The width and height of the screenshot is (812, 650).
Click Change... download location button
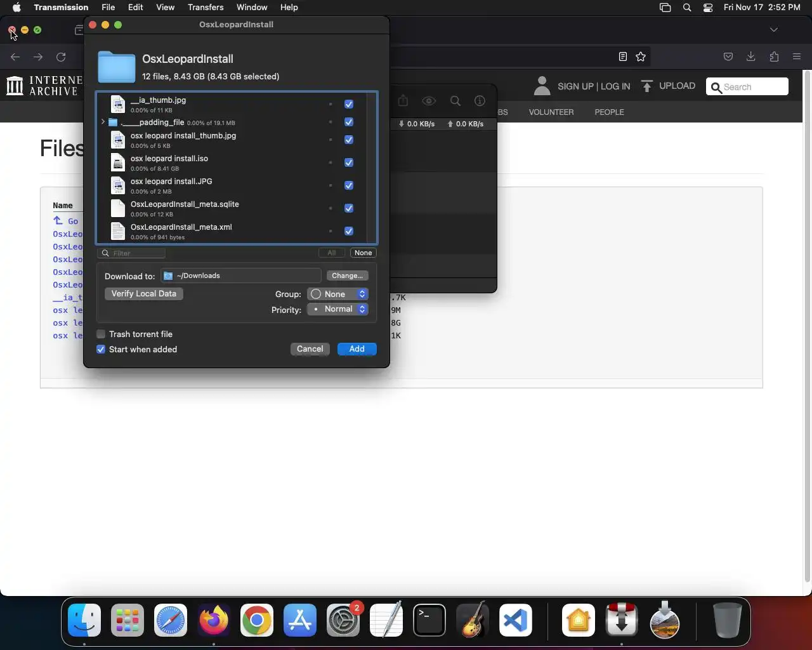[347, 275]
